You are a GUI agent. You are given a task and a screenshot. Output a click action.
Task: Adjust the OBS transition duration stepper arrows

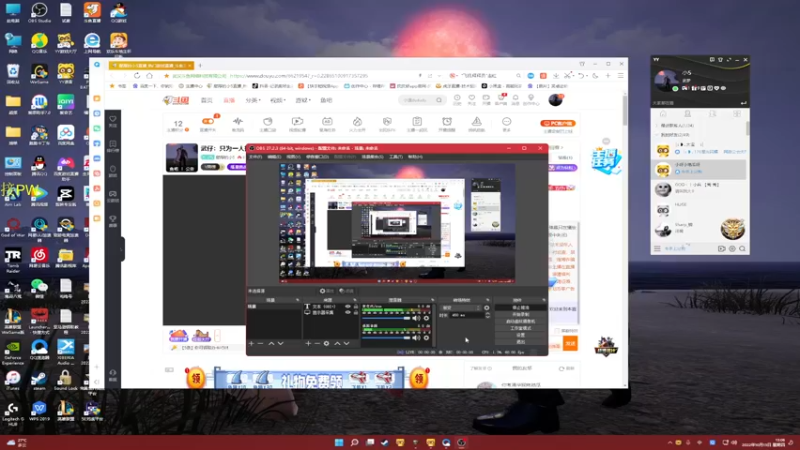(x=487, y=315)
